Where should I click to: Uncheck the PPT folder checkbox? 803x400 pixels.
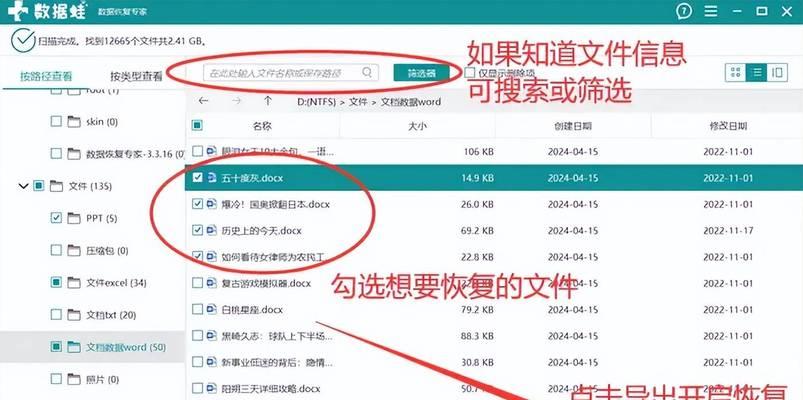point(56,219)
